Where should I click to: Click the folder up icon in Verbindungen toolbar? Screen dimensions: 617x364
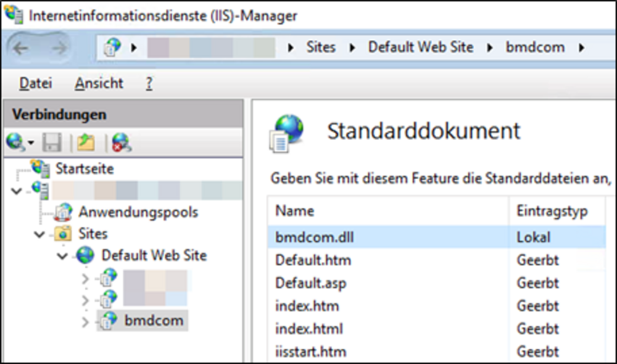pos(86,143)
